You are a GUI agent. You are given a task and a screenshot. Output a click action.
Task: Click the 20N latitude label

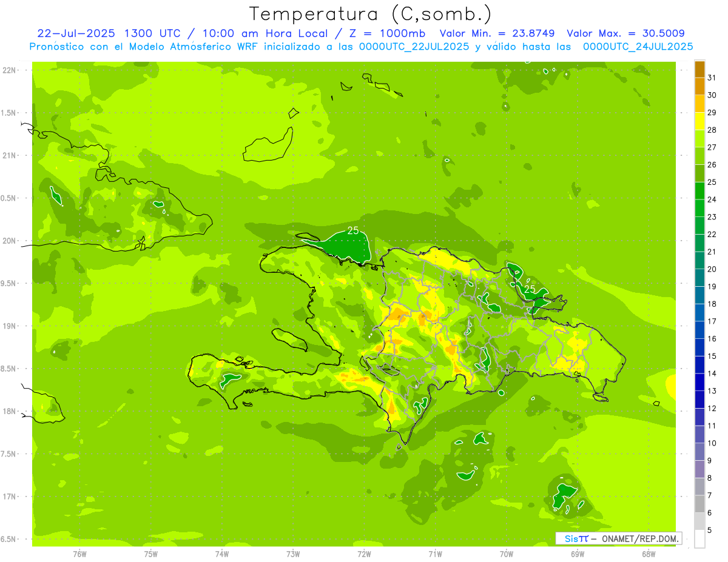pos(10,241)
